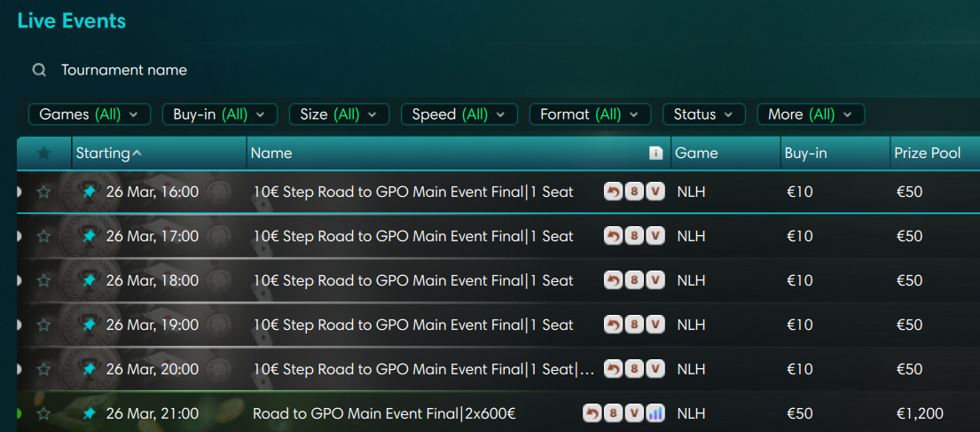Expand the Status filter dropdown
This screenshot has height=432, width=980.
tap(703, 114)
